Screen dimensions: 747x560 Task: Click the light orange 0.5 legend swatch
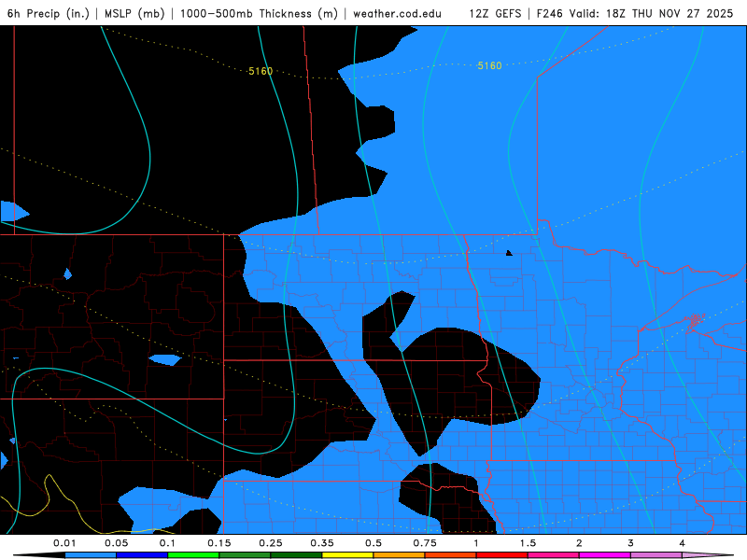click(400, 555)
